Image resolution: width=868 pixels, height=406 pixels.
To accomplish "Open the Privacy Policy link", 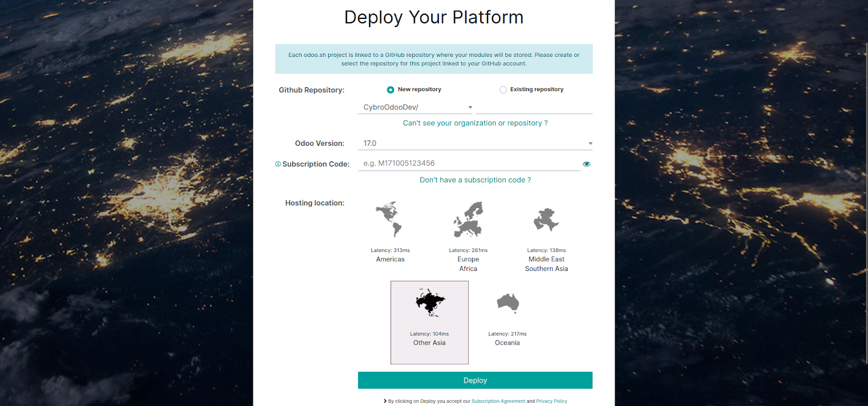I will pos(552,401).
